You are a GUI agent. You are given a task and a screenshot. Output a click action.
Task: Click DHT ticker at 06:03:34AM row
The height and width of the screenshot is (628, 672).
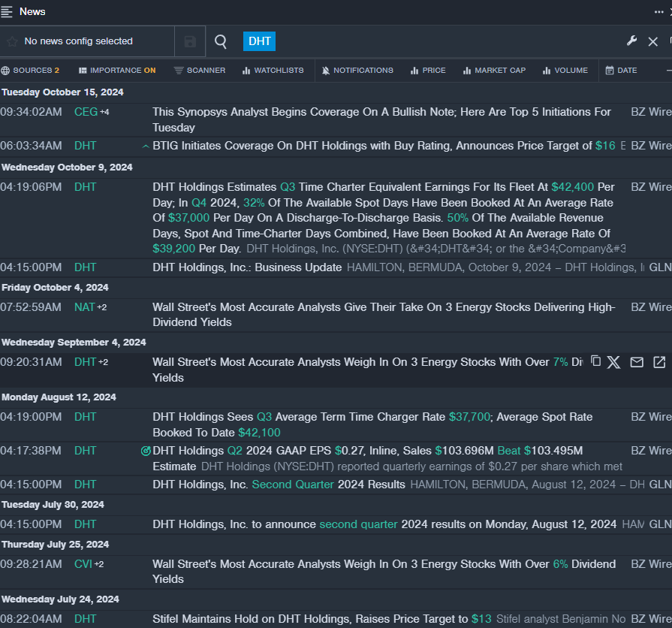pos(86,146)
